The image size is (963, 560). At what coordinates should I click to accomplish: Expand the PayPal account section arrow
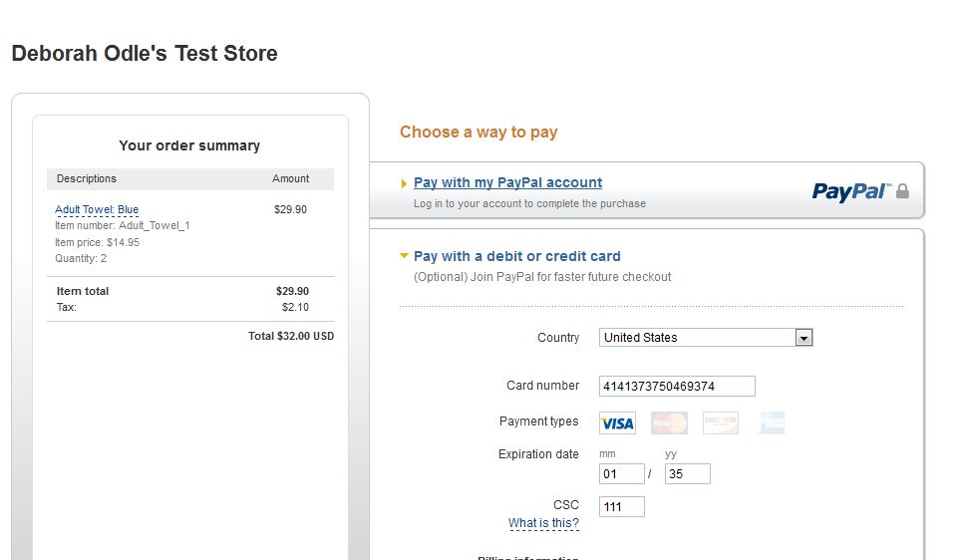point(404,183)
